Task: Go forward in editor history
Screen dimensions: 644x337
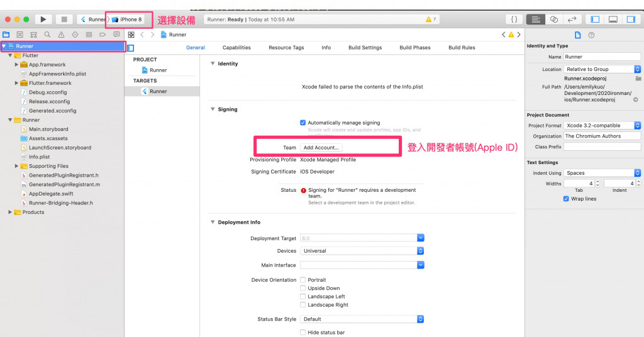Action: point(152,35)
